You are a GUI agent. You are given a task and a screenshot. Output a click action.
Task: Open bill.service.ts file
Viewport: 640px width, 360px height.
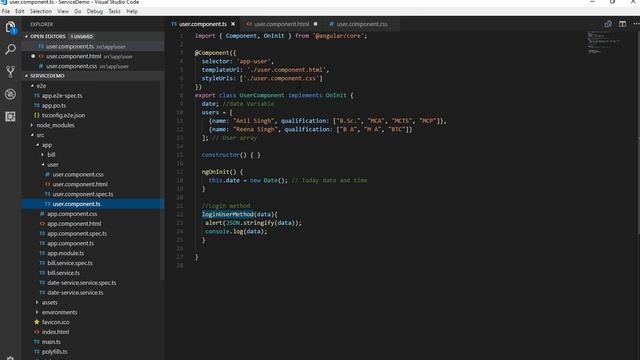coord(63,273)
